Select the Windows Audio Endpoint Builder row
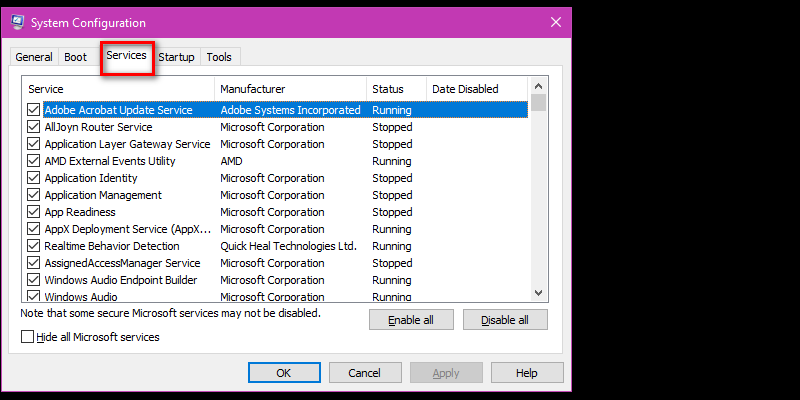Image resolution: width=800 pixels, height=400 pixels. pos(276,280)
